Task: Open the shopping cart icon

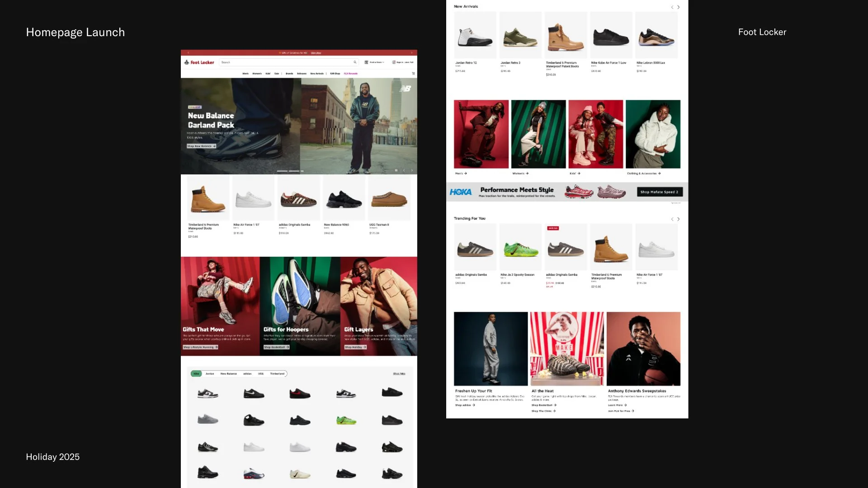Action: tap(413, 73)
